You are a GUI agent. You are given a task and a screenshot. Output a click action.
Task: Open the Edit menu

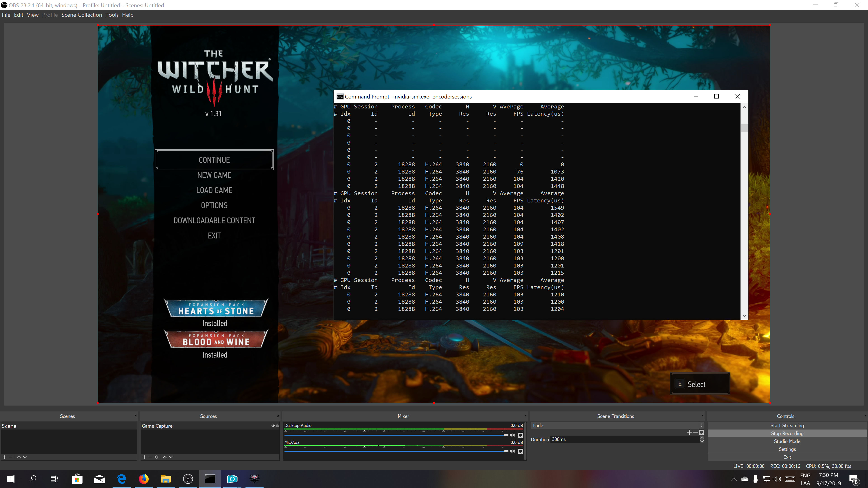pos(19,15)
